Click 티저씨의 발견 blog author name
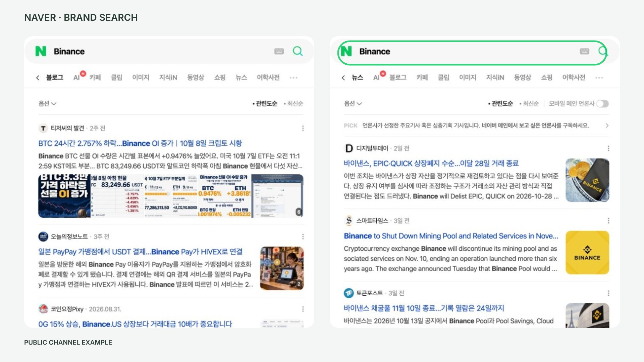 [x=67, y=128]
